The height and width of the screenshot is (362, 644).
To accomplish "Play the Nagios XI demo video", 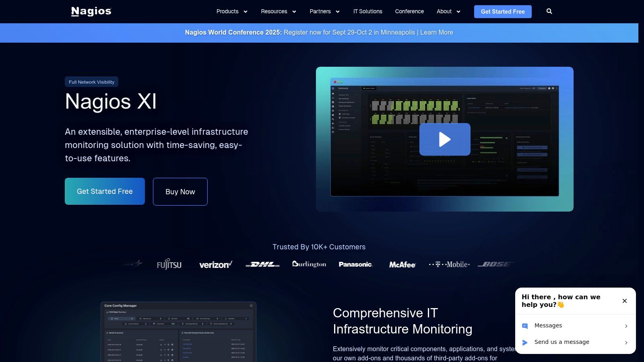I will (x=445, y=139).
